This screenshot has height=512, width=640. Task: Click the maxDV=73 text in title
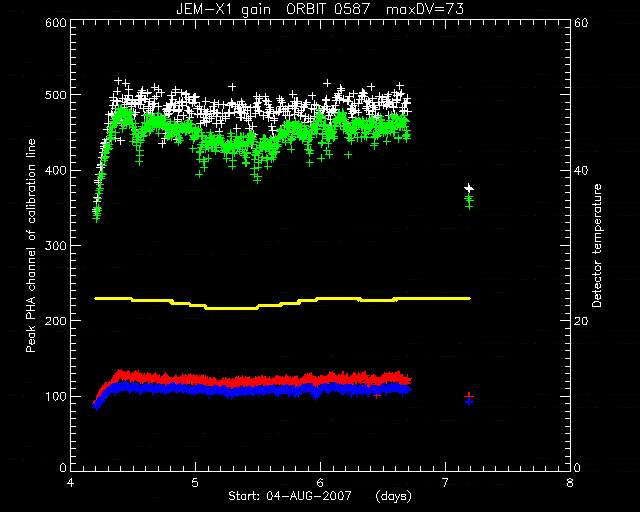425,9
